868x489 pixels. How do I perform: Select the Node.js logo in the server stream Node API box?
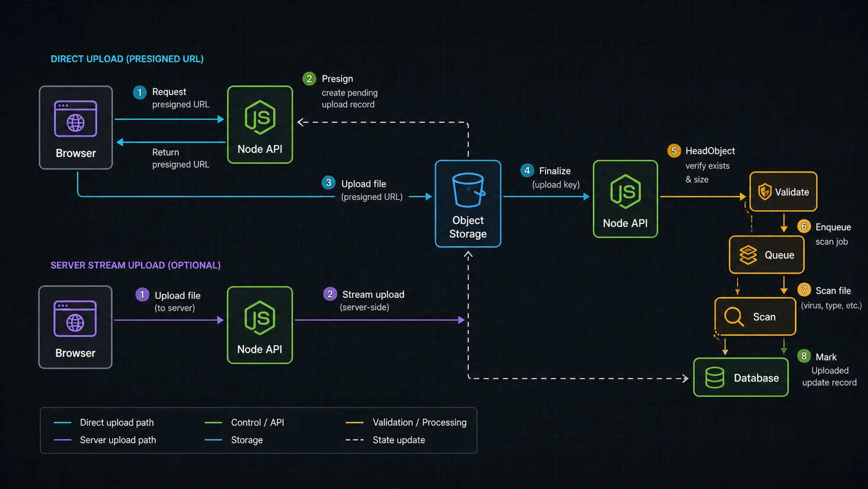tap(260, 318)
